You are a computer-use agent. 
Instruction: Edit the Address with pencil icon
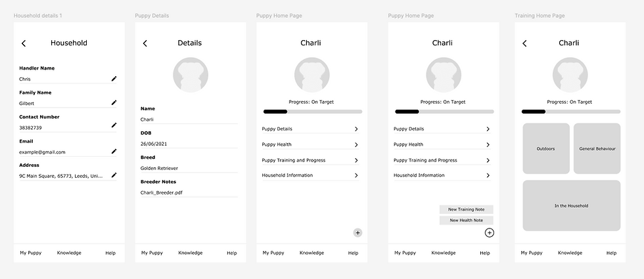point(114,175)
